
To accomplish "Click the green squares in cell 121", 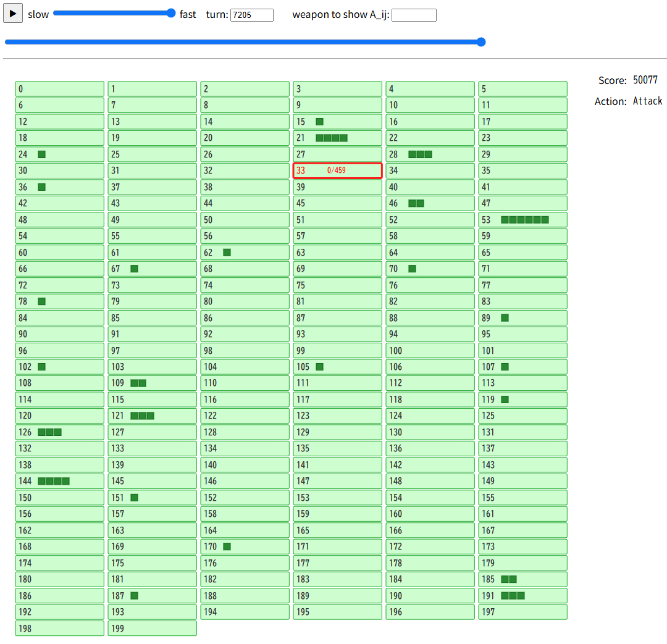I will (x=143, y=416).
